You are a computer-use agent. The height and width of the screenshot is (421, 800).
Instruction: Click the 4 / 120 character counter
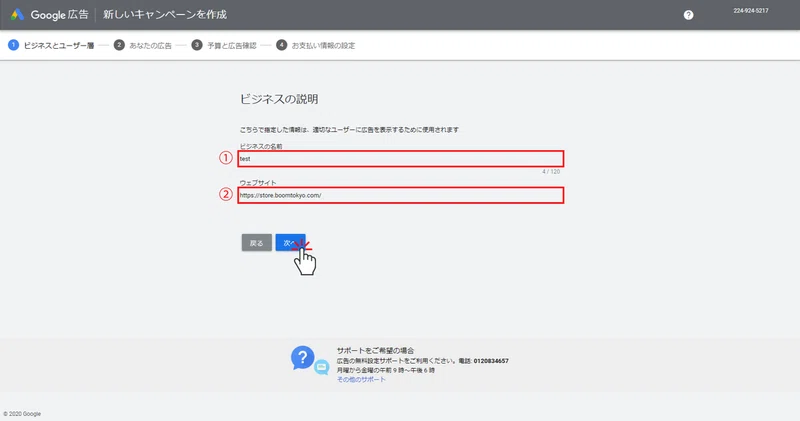coord(551,171)
